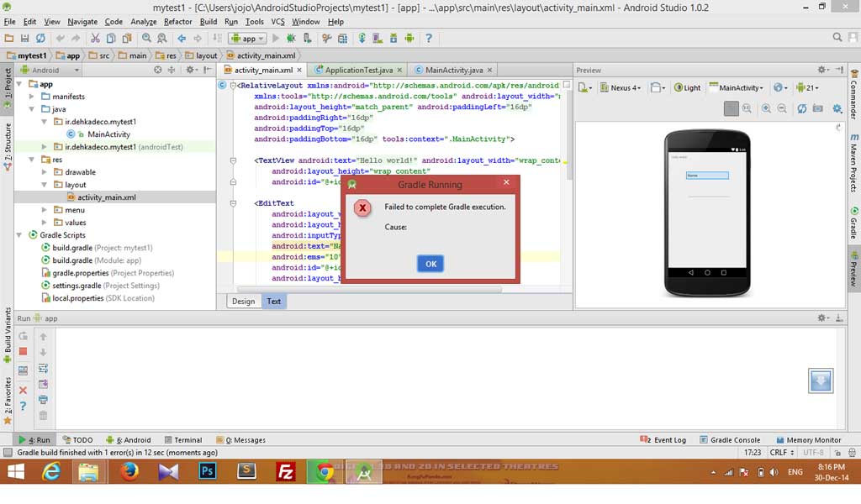Open the MainActivity preview dropdown

736,87
